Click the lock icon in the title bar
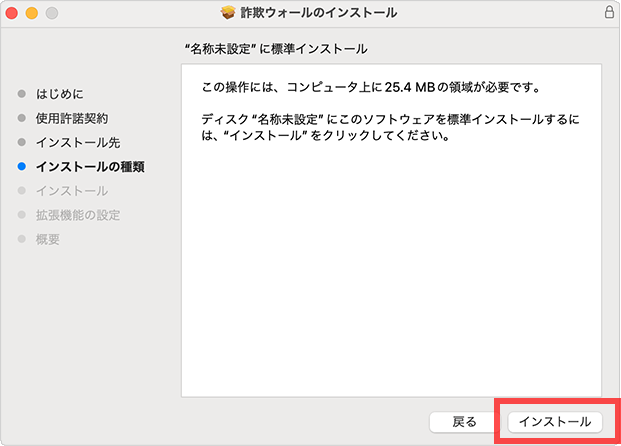 (x=609, y=13)
